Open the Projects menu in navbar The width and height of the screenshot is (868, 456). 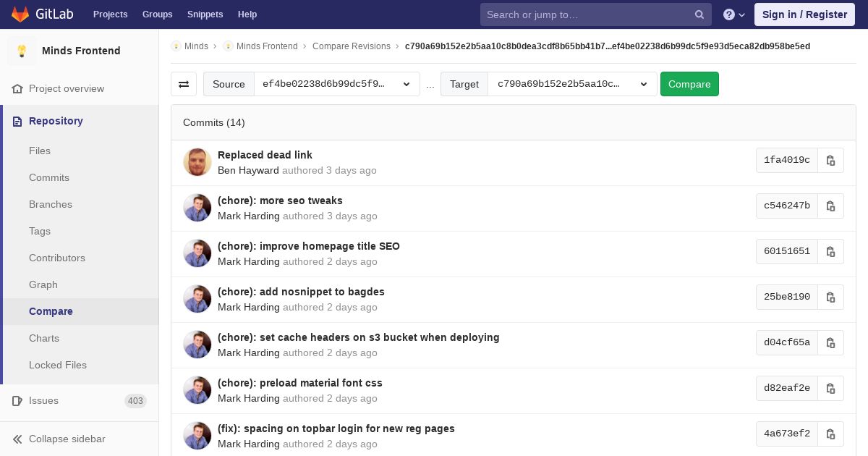(x=110, y=14)
